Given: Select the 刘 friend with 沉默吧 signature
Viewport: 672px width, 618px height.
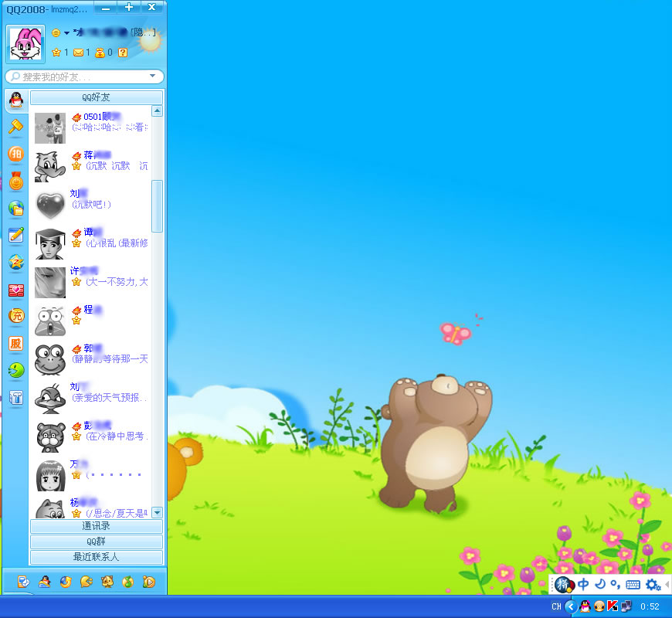Looking at the screenshot, I should [x=91, y=205].
